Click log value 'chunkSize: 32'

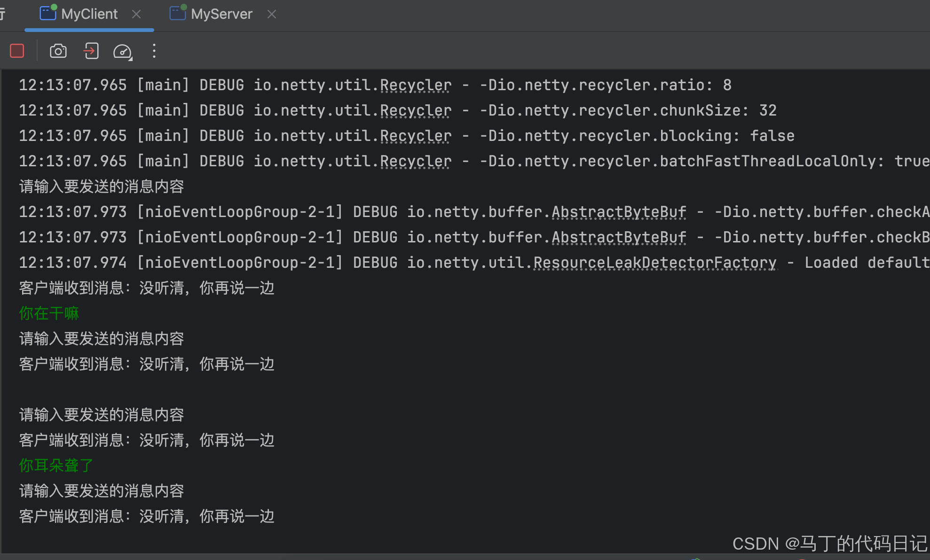[x=718, y=110]
